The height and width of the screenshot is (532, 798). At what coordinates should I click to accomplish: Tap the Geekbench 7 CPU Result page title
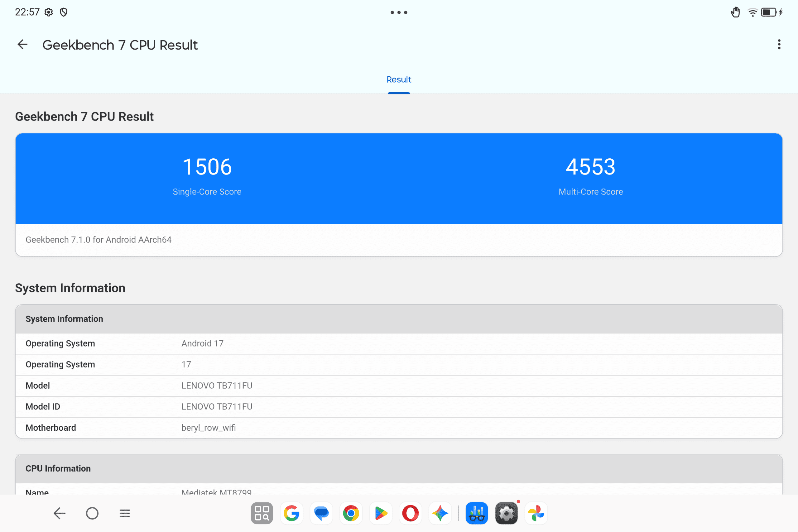tap(120, 45)
